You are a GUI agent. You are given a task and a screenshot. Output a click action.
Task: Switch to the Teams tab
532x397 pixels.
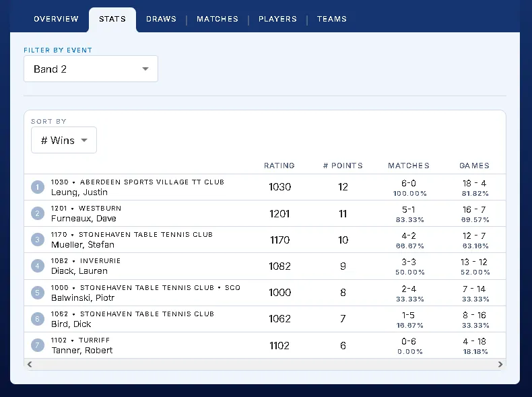pyautogui.click(x=332, y=19)
